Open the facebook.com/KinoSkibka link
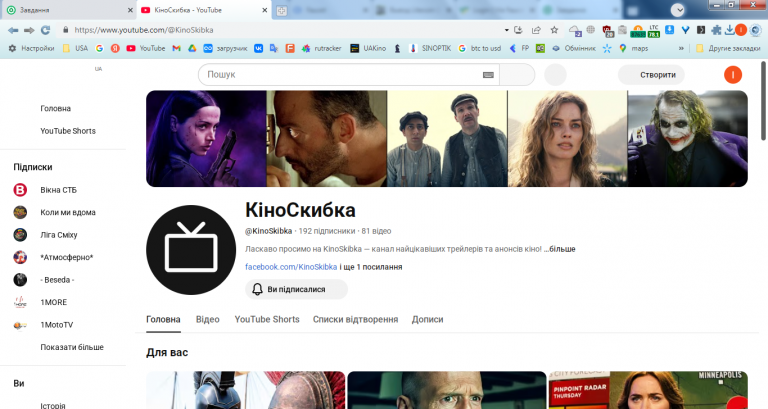The image size is (768, 409). tap(291, 267)
